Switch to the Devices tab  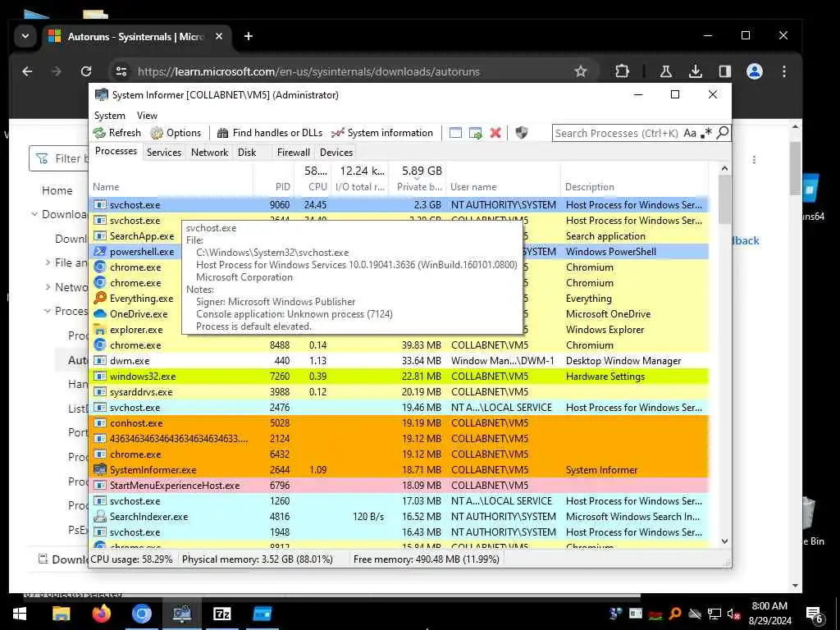[336, 152]
